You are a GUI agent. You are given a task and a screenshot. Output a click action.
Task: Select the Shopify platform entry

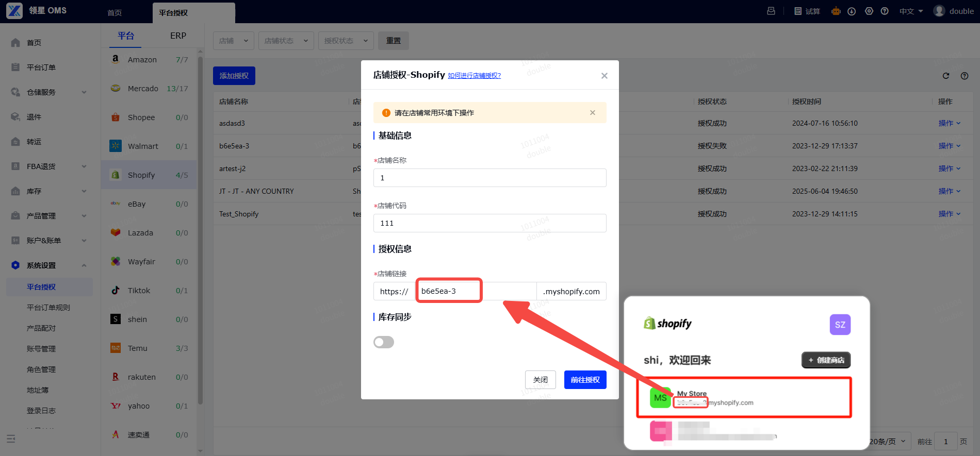click(149, 175)
